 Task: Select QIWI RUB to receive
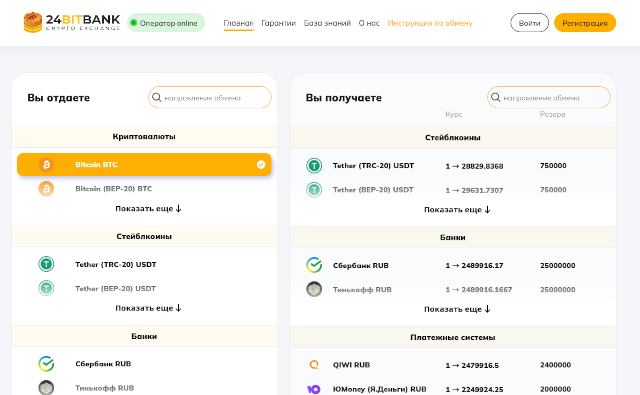453,365
